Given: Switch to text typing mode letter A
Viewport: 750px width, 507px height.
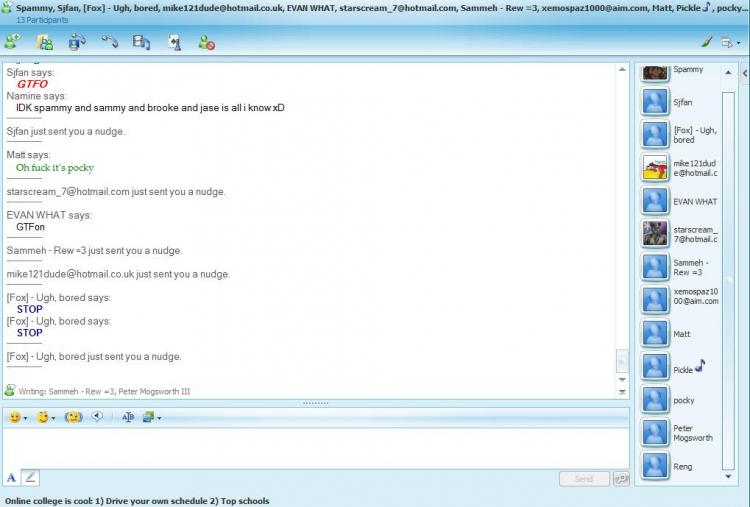Looking at the screenshot, I should 11,477.
